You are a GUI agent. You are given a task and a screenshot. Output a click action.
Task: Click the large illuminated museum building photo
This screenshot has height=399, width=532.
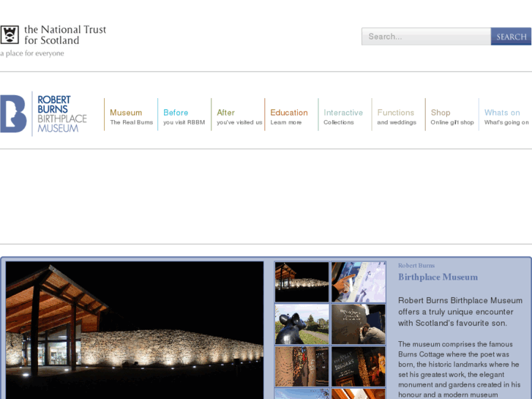tap(135, 330)
